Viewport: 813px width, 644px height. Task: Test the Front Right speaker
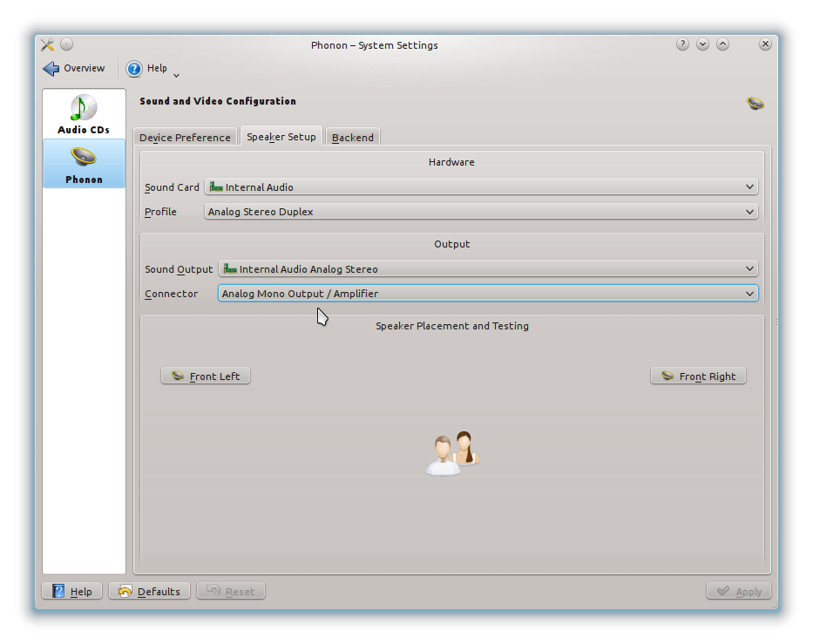click(698, 376)
